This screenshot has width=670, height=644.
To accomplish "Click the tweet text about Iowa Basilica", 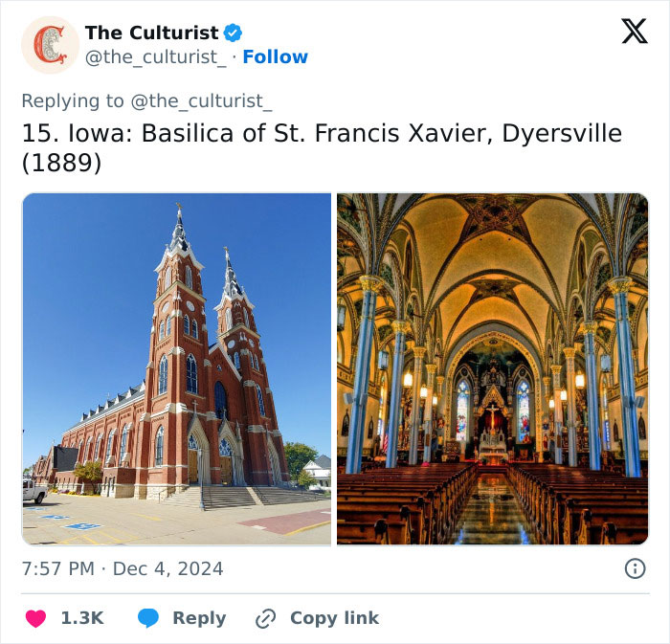I will click(x=322, y=133).
